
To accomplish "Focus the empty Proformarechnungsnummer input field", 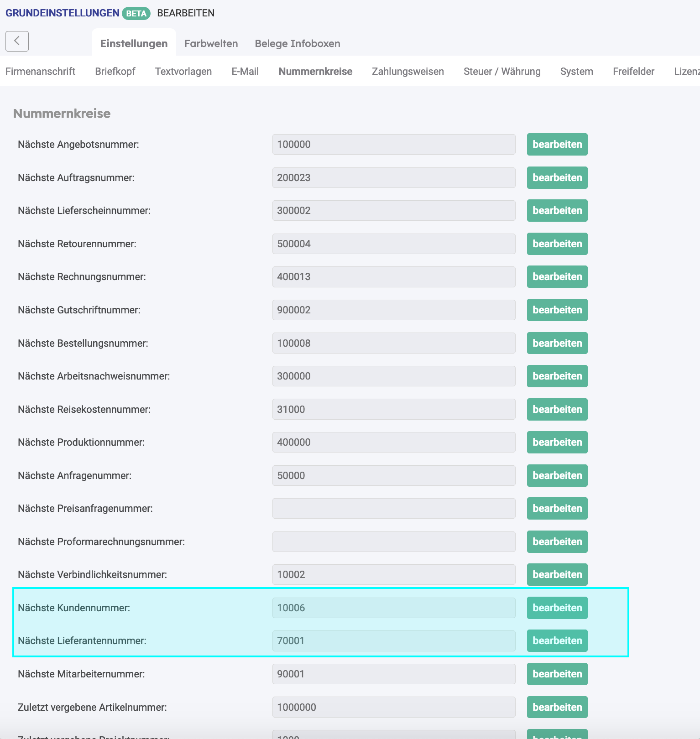I will click(393, 541).
